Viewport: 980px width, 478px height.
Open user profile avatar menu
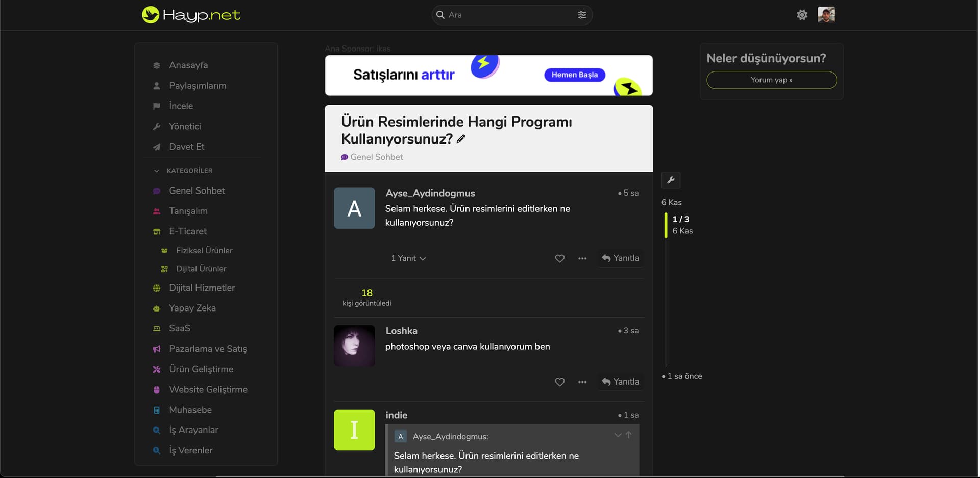pos(826,15)
